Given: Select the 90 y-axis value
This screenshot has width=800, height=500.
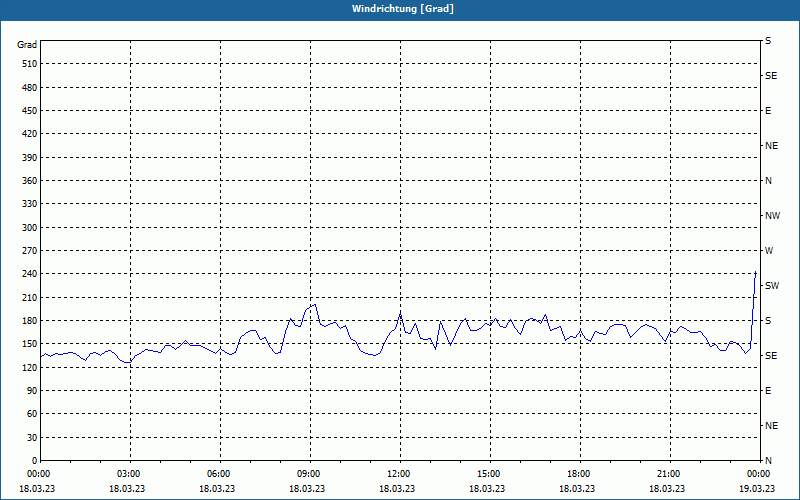Looking at the screenshot, I should (x=32, y=390).
